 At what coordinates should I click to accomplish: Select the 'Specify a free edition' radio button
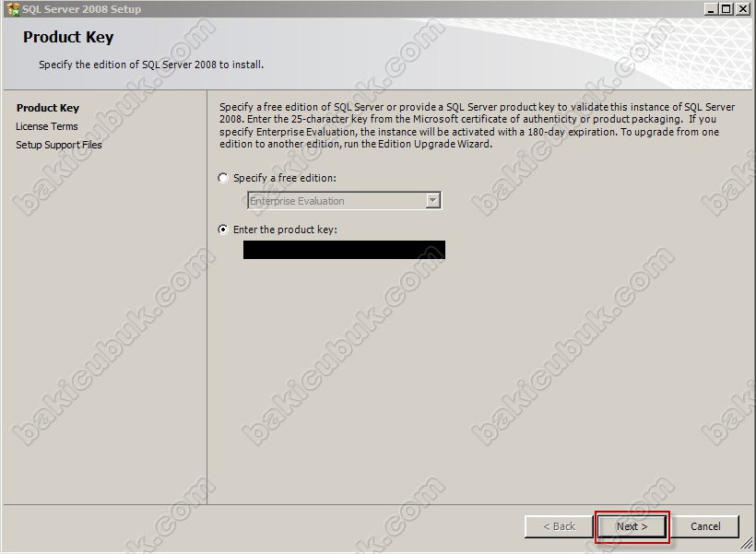pyautogui.click(x=223, y=178)
